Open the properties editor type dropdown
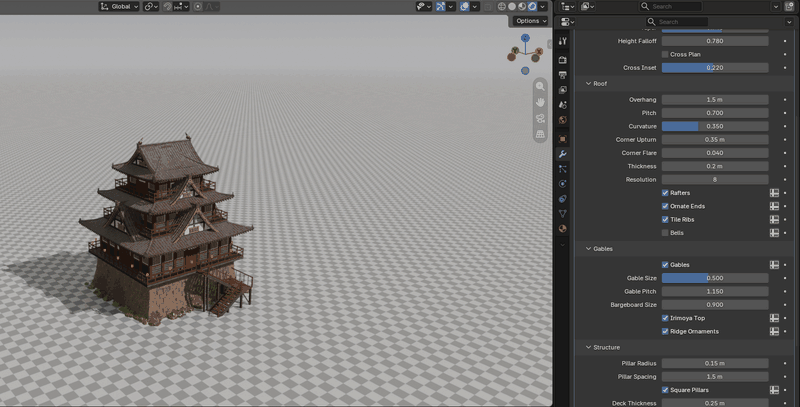Viewport: 800px width, 407px height. (567, 22)
